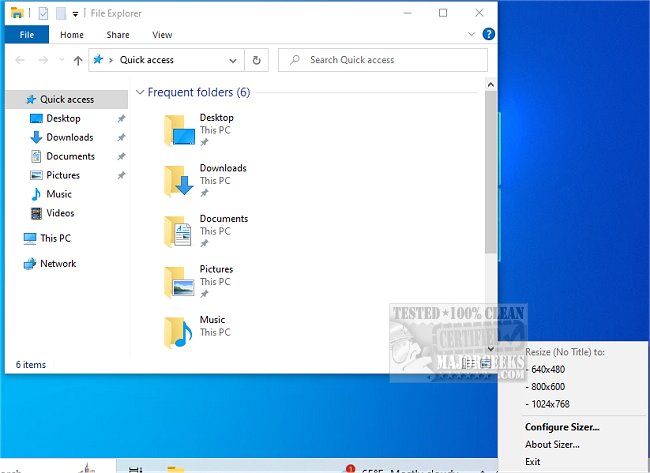This screenshot has height=473, width=650.
Task: Click the Search Quick access field
Action: [383, 60]
